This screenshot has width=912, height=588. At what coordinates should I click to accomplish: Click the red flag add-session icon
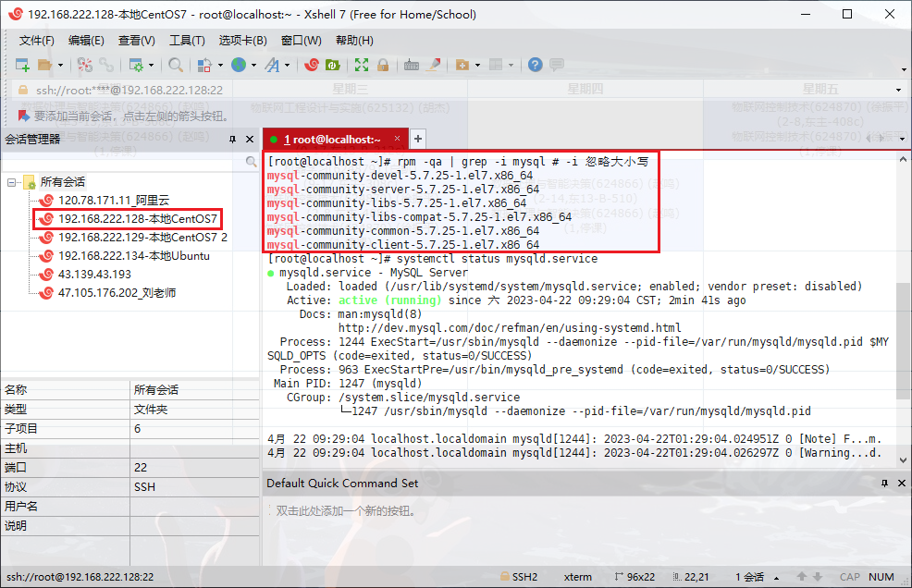click(x=23, y=116)
